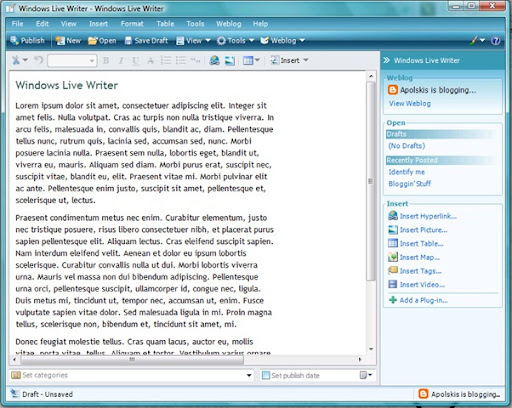The image size is (512, 408).
Task: Toggle Bold formatting
Action: [x=106, y=61]
